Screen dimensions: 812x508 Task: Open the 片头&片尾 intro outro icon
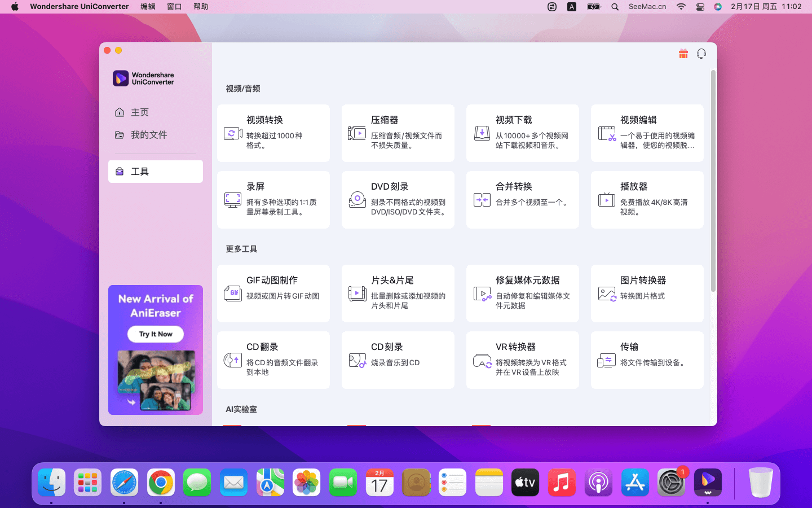[x=357, y=294]
